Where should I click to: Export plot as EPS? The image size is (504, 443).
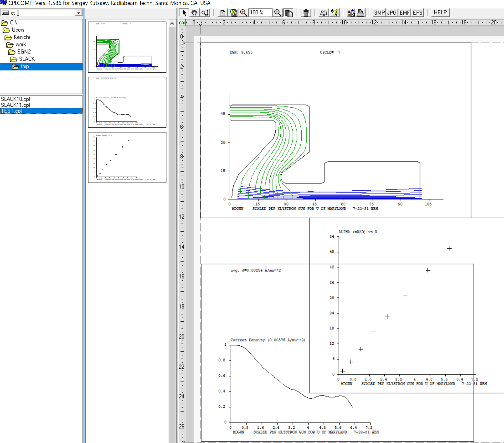[417, 13]
